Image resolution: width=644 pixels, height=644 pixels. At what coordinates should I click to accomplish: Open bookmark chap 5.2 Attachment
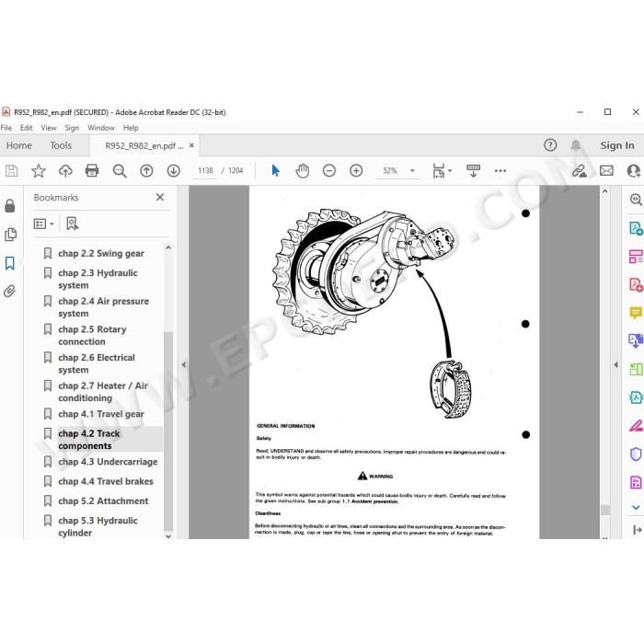[103, 501]
